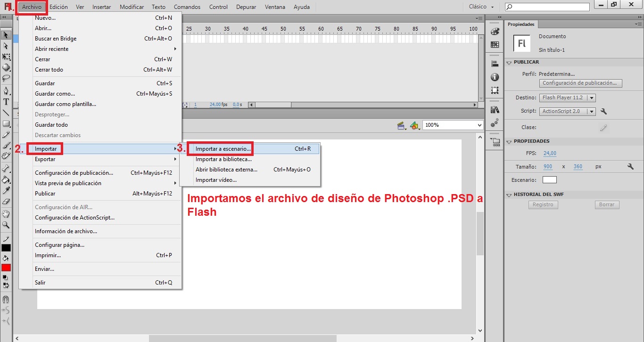Viewport: 644px width, 342px height.
Task: Open the stage zoom 100% dropdown
Action: 454,125
